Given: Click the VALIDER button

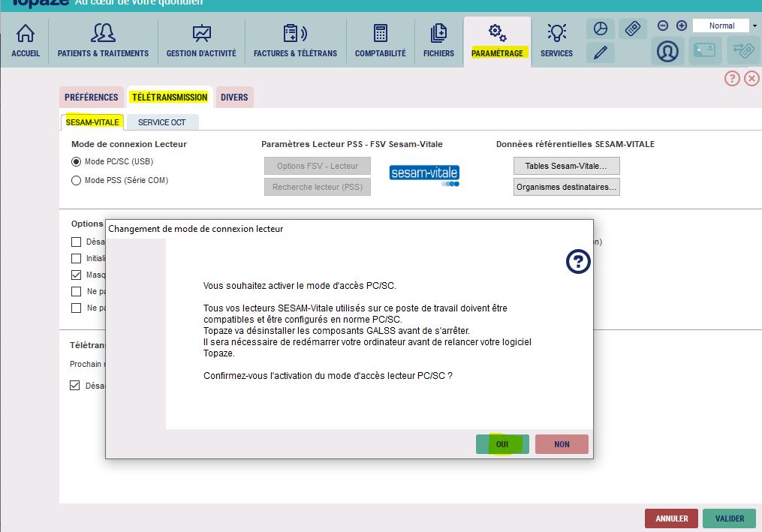Looking at the screenshot, I should coord(729,519).
